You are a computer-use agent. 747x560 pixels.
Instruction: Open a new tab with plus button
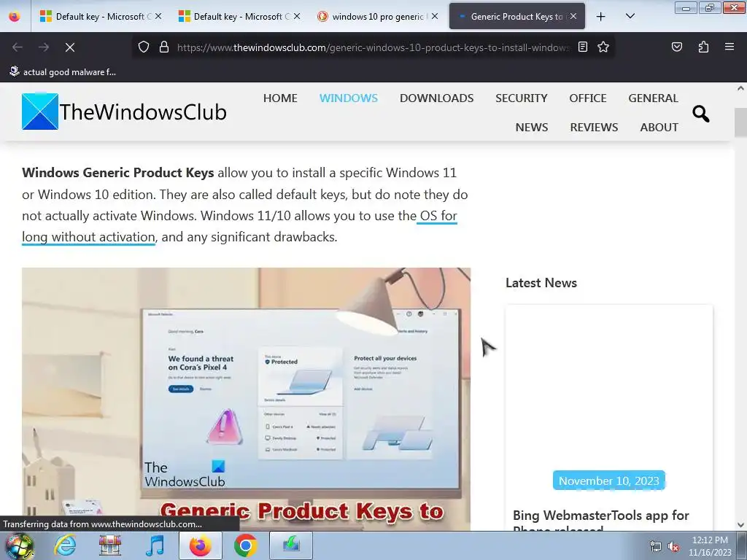601,17
